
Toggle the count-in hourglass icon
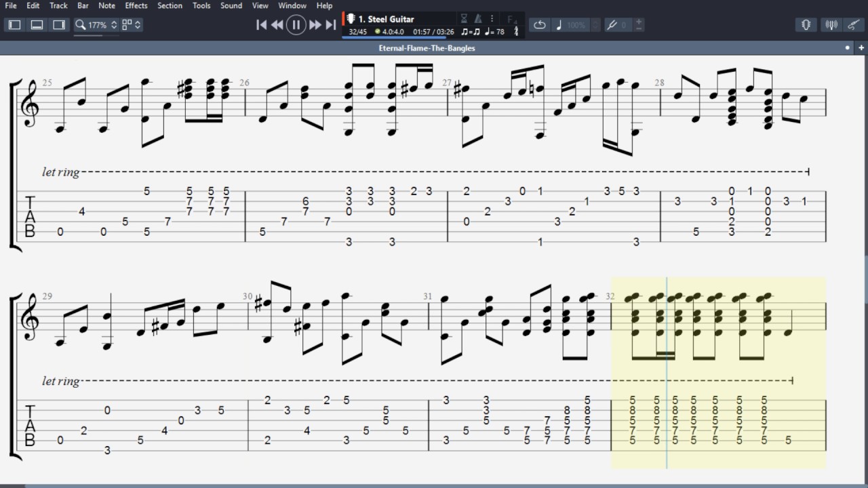coord(465,19)
